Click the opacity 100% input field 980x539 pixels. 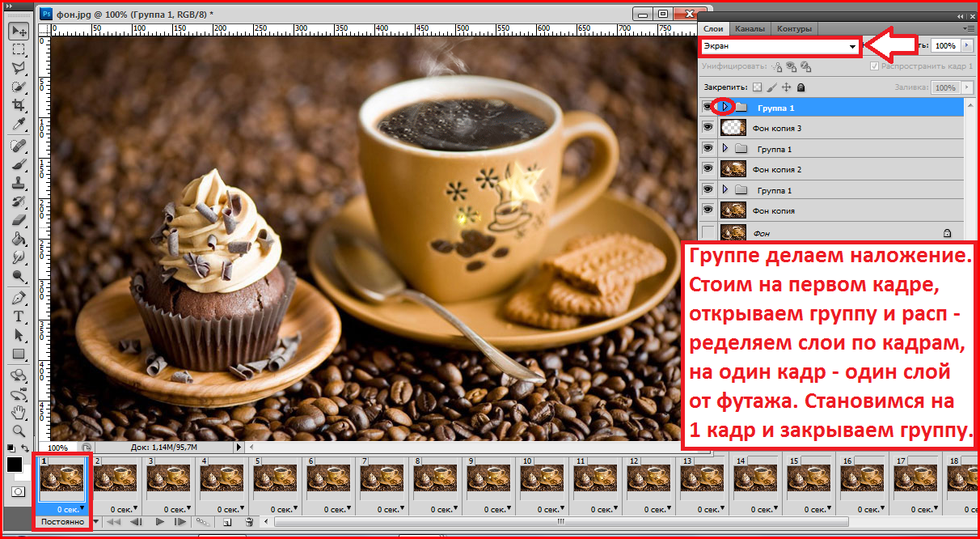(946, 46)
